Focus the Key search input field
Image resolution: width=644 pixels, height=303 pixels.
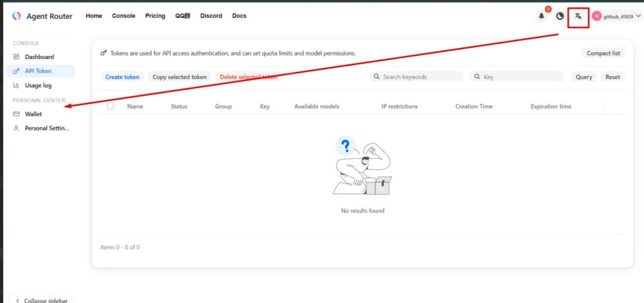click(517, 77)
